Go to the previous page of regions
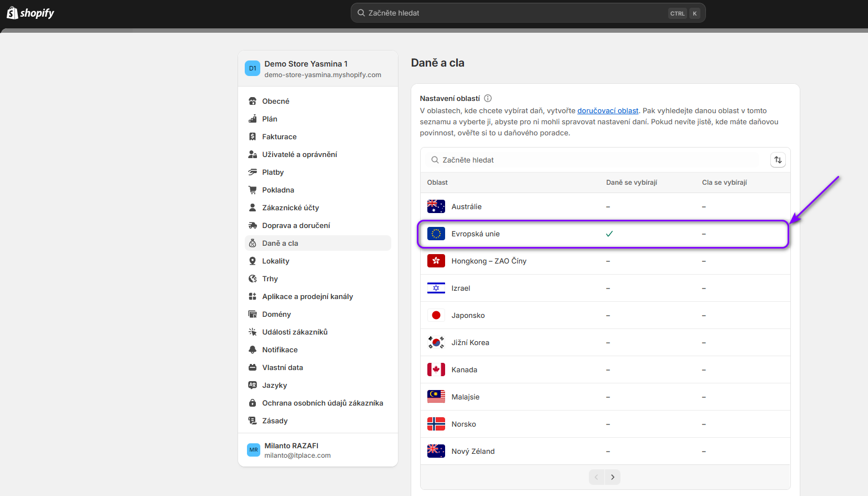 coord(597,477)
